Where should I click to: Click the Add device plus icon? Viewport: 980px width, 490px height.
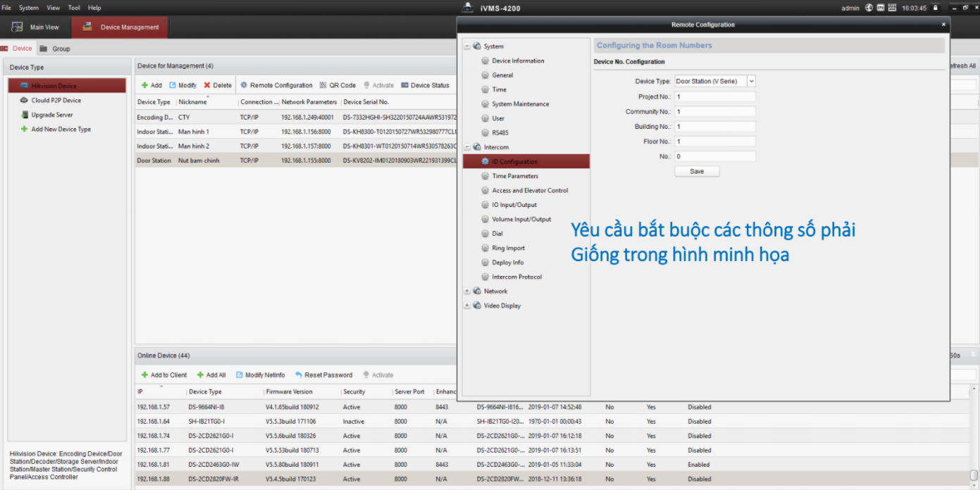click(145, 85)
